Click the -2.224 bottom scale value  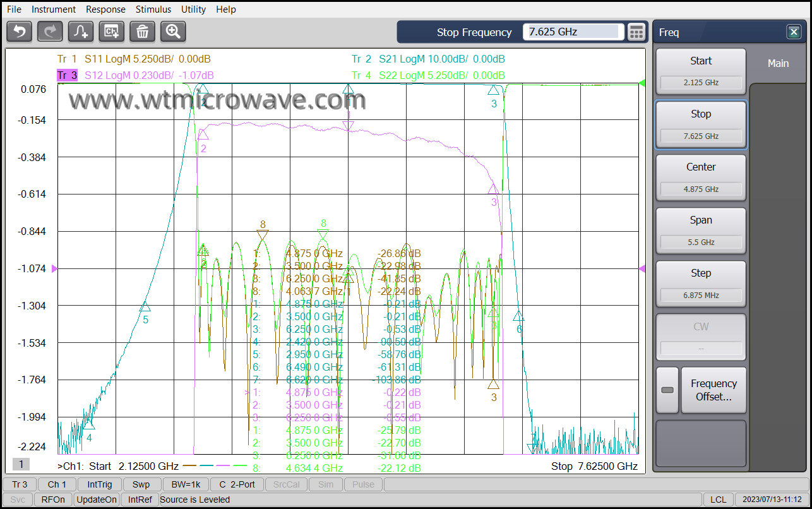[x=32, y=446]
